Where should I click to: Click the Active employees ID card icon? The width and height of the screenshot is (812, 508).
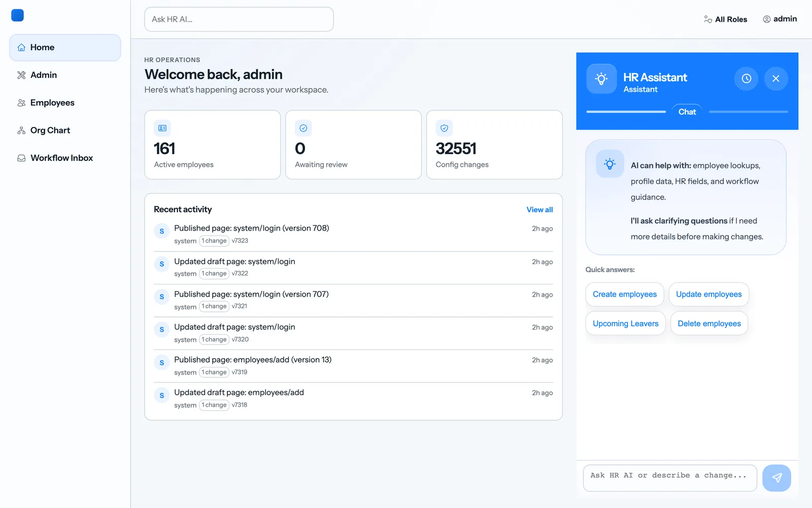point(162,128)
